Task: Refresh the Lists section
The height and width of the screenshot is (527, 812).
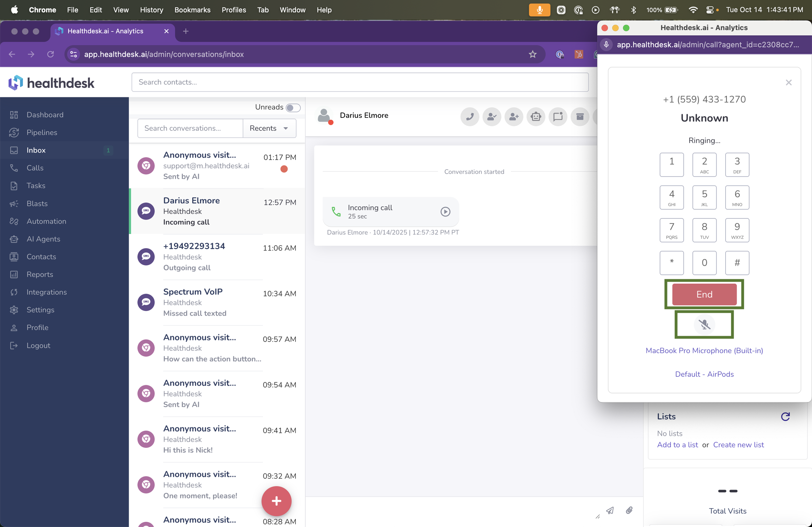Action: (x=785, y=417)
